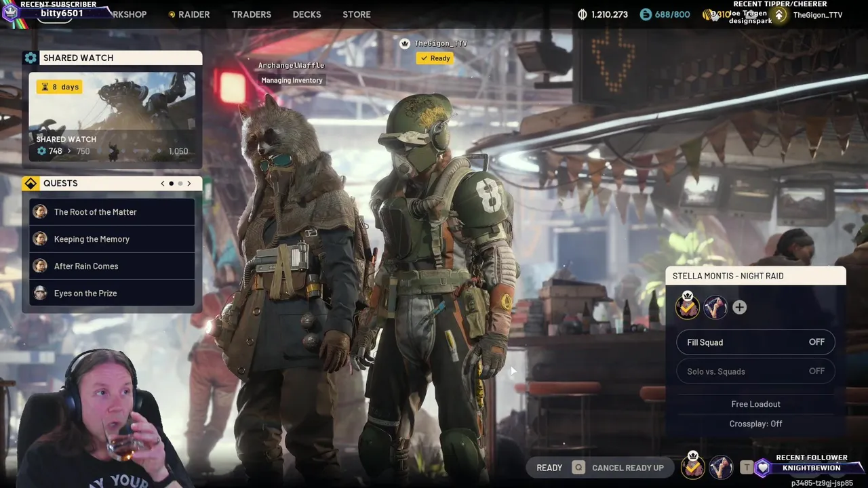Click trader portrait beside Root of the Matter
This screenshot has height=488, width=868.
coord(41,211)
